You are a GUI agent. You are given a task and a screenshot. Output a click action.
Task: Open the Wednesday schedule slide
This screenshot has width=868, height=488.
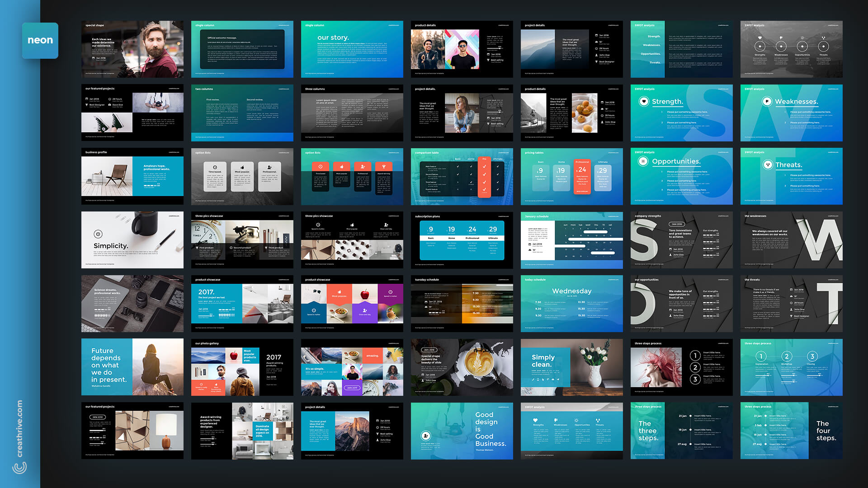tap(571, 304)
